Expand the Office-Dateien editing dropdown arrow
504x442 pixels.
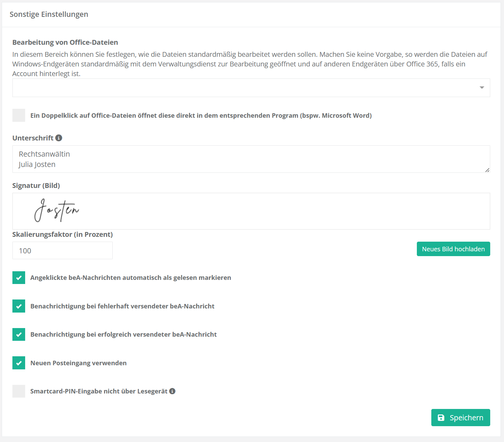(x=482, y=88)
